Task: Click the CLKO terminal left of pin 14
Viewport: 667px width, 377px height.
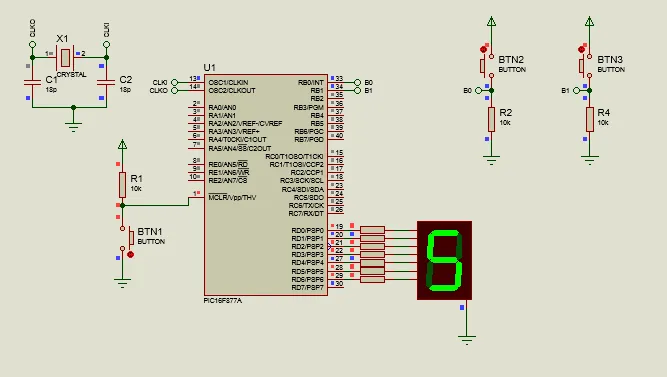Action: (174, 91)
